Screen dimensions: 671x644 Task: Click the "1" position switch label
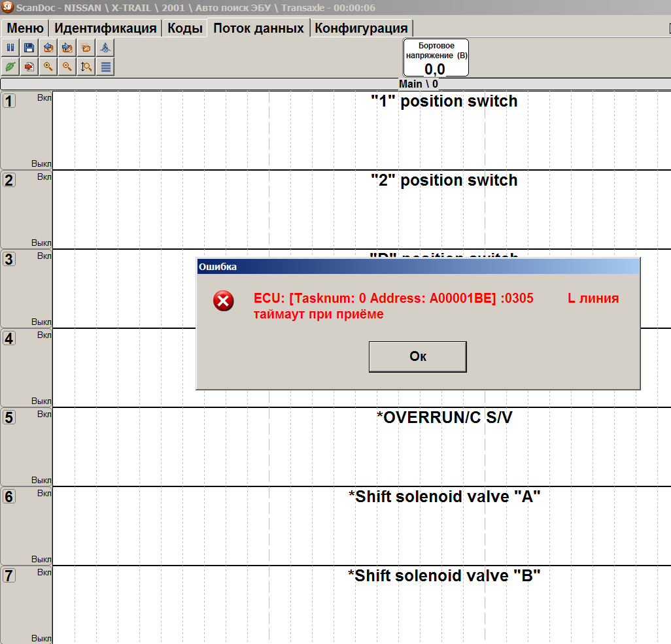tap(444, 101)
